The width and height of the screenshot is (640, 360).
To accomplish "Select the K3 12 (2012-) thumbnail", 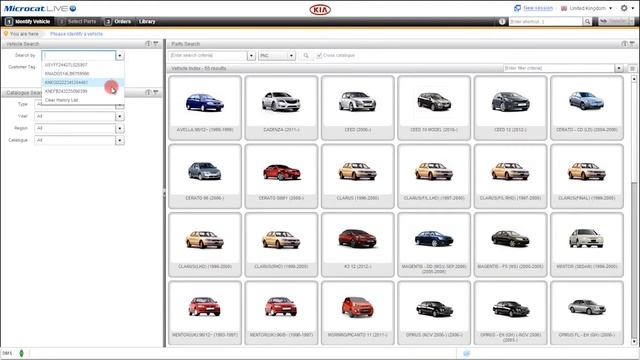I will coord(358,244).
